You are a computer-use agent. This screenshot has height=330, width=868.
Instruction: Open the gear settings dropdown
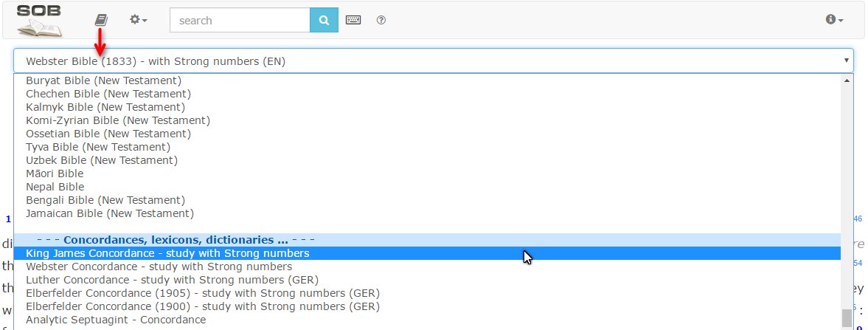(138, 20)
